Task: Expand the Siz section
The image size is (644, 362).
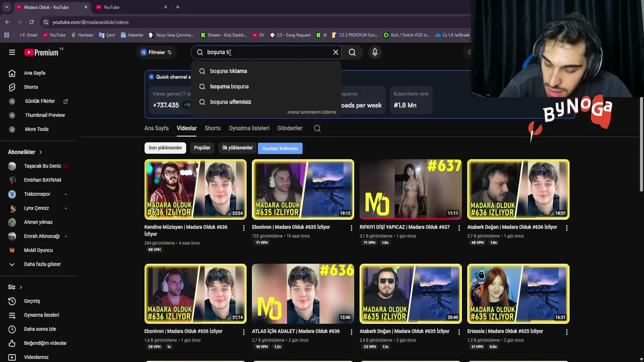Action: pyautogui.click(x=15, y=287)
